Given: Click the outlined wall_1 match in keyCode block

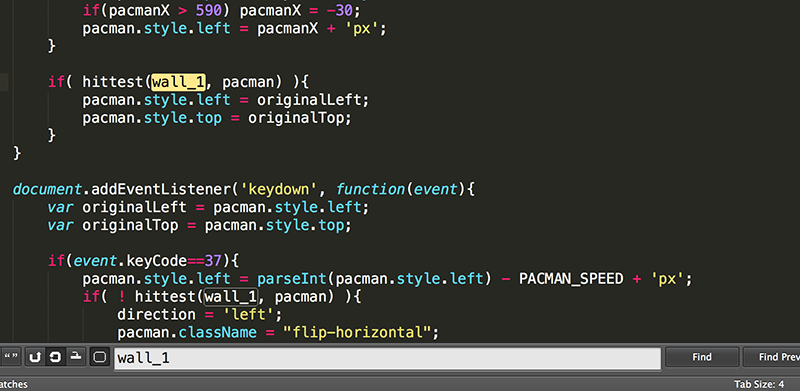Looking at the screenshot, I should pos(231,296).
